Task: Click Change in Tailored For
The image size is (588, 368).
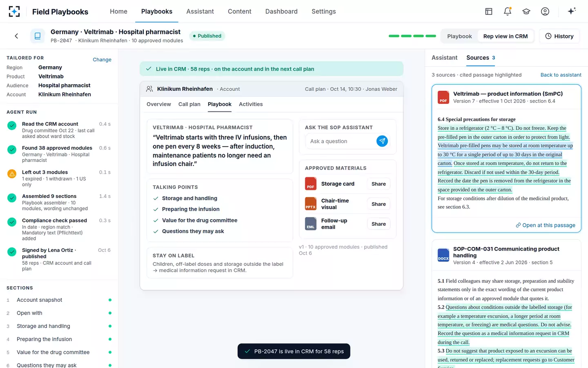Action: (102, 60)
